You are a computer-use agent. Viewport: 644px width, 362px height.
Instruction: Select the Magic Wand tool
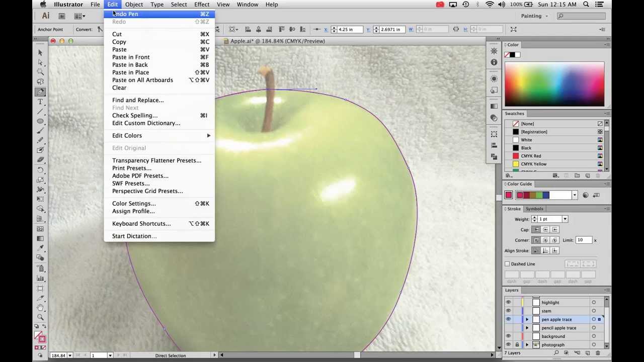40,72
